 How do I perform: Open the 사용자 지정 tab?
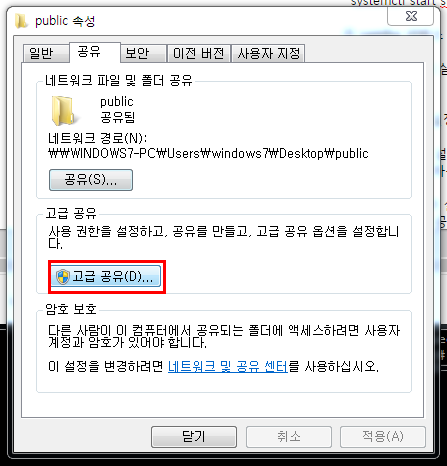[x=268, y=53]
